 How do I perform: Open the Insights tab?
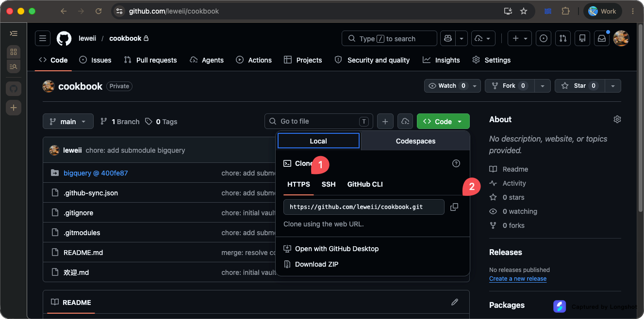(441, 60)
